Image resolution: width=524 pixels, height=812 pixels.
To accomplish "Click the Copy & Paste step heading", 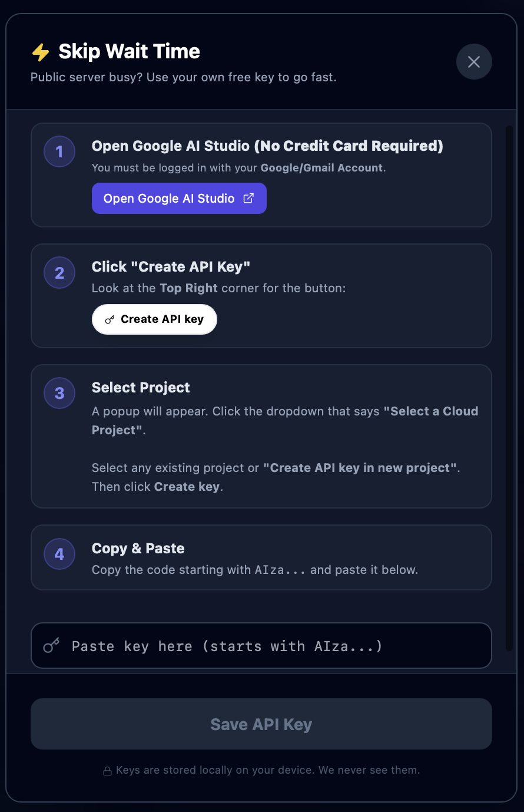I will (138, 548).
